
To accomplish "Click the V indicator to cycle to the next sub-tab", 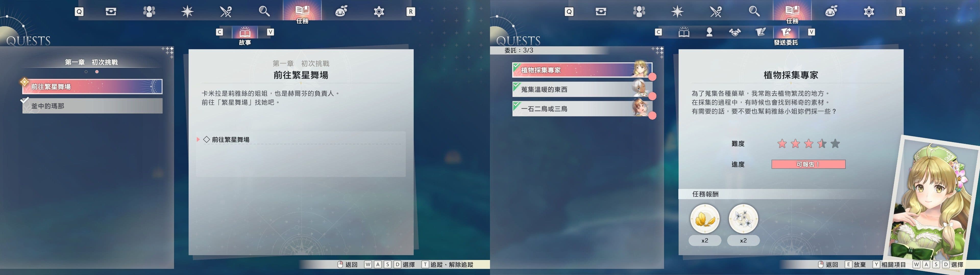I will click(812, 32).
